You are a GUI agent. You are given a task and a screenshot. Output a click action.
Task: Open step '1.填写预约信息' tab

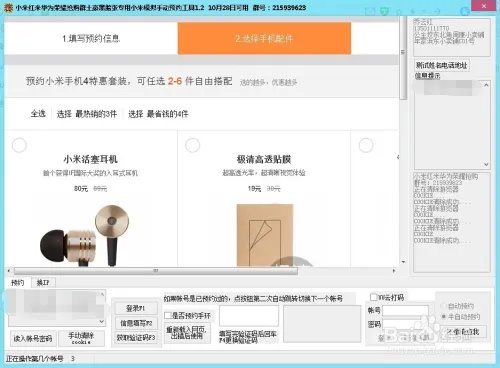point(91,38)
